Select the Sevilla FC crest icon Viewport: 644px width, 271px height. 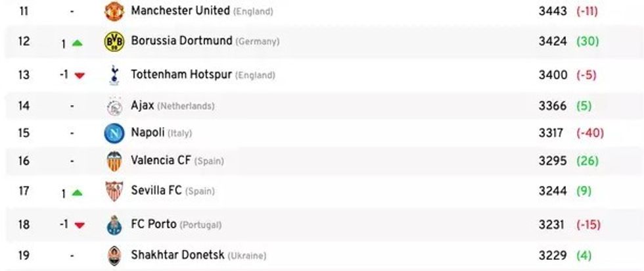coord(114,191)
